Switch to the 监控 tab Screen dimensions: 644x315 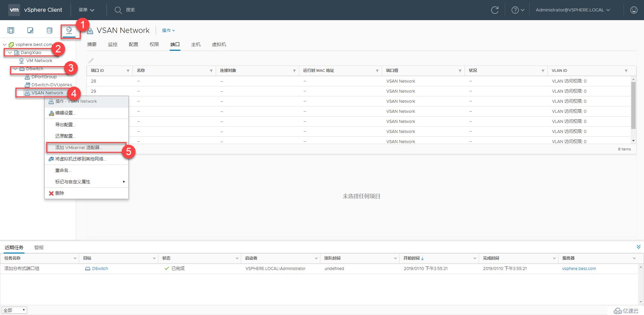113,44
